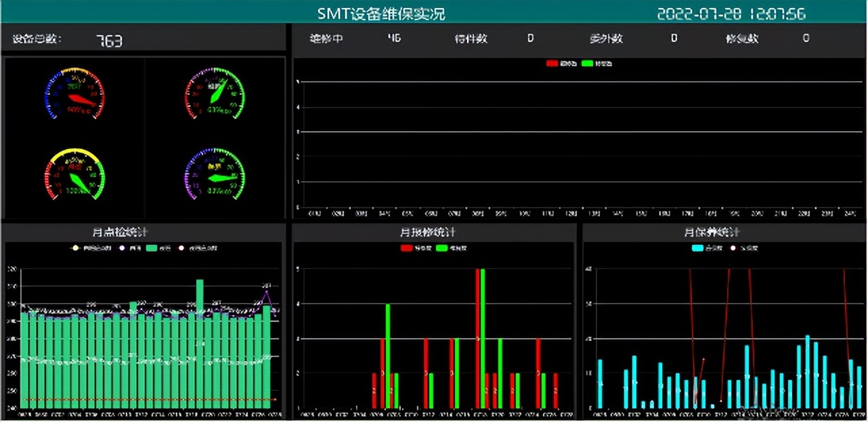Click the tallest green bar in 月报修统计
Image resolution: width=868 pixels, height=422 pixels.
pyautogui.click(x=482, y=338)
